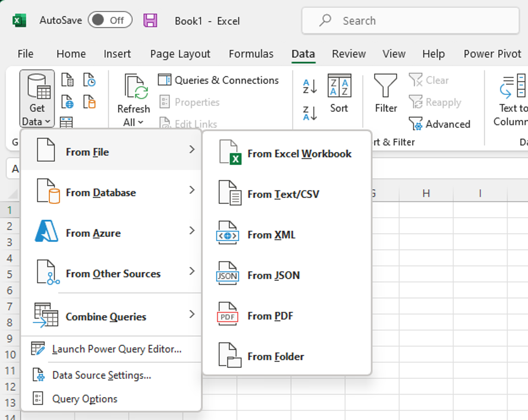Click Reapply filter button
Viewport: 528px width, 420px height.
[435, 102]
